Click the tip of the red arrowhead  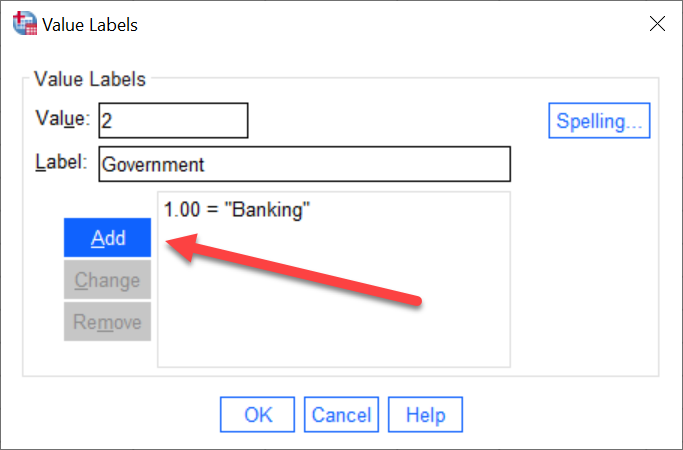[168, 244]
